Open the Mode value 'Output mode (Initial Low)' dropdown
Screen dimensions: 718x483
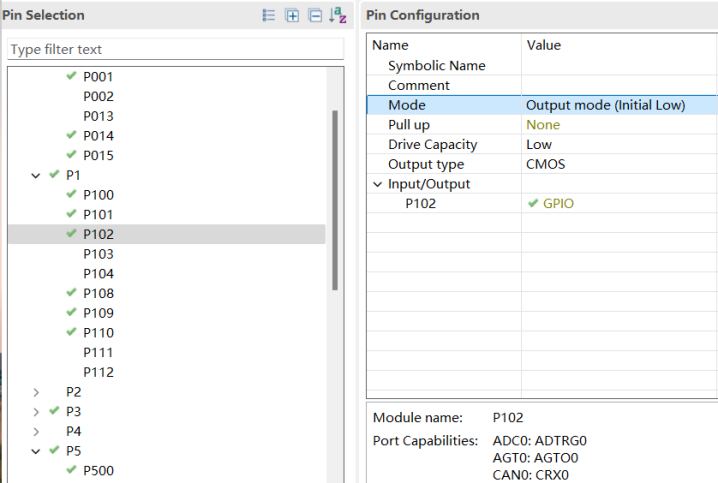(620, 105)
